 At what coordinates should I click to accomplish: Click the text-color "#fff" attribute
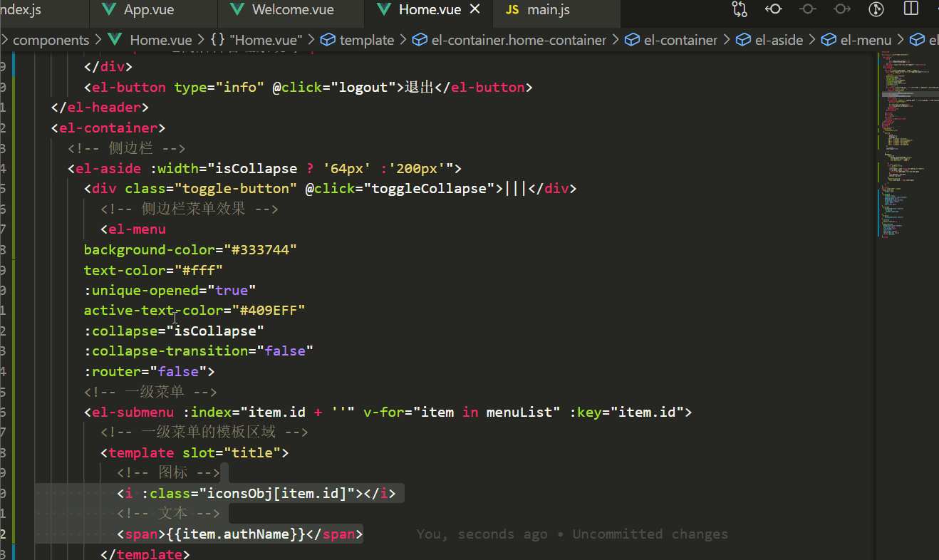(x=153, y=270)
